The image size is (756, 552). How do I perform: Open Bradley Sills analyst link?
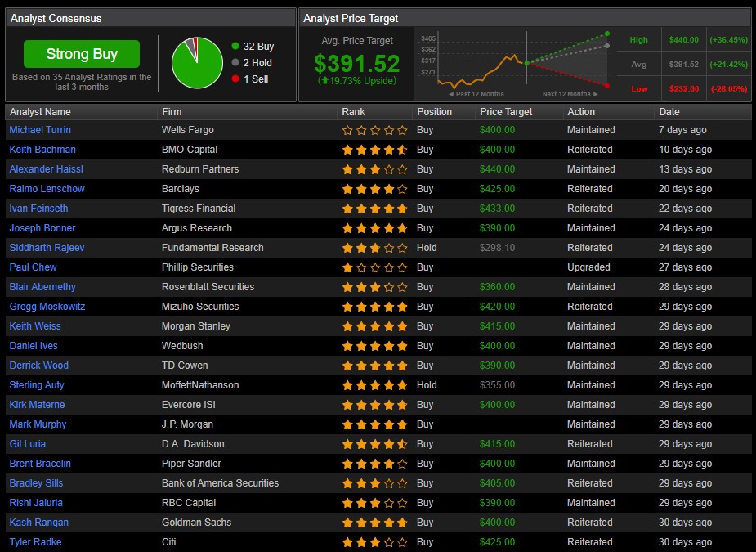(36, 483)
